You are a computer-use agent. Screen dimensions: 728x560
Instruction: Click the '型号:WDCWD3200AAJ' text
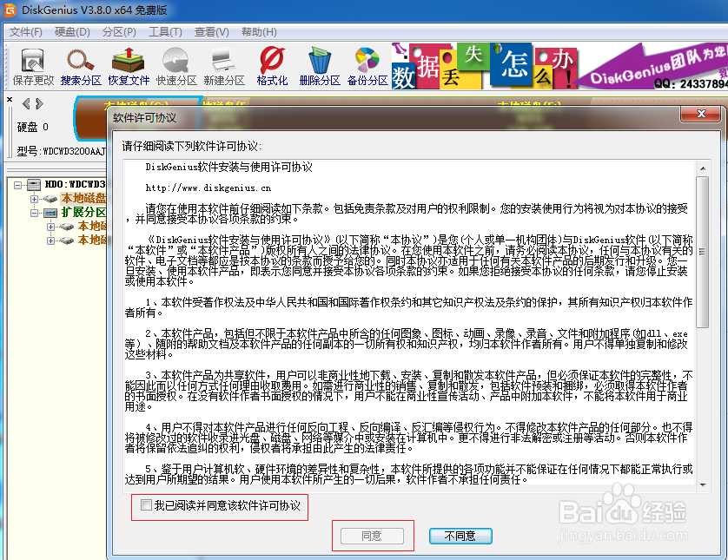point(62,151)
